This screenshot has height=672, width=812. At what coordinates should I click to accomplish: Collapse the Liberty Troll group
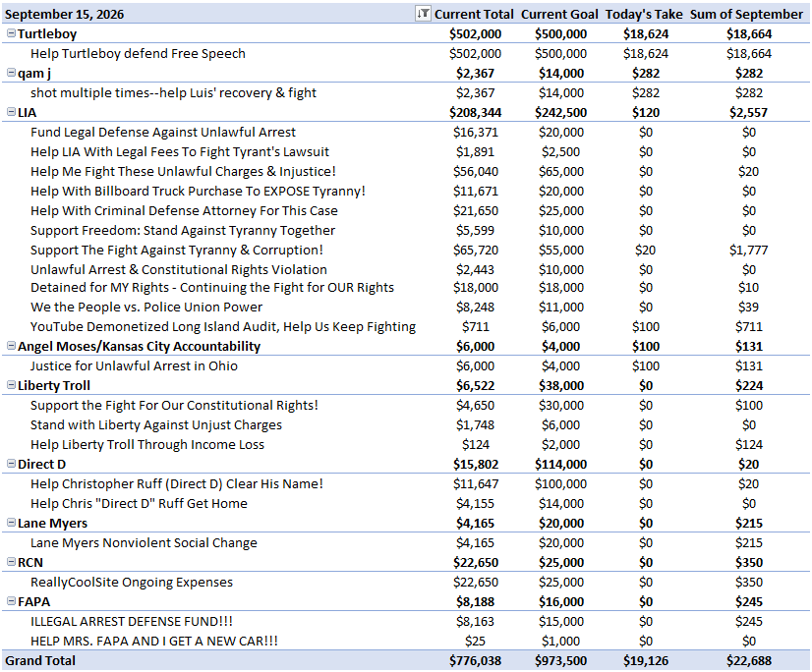pos(11,385)
